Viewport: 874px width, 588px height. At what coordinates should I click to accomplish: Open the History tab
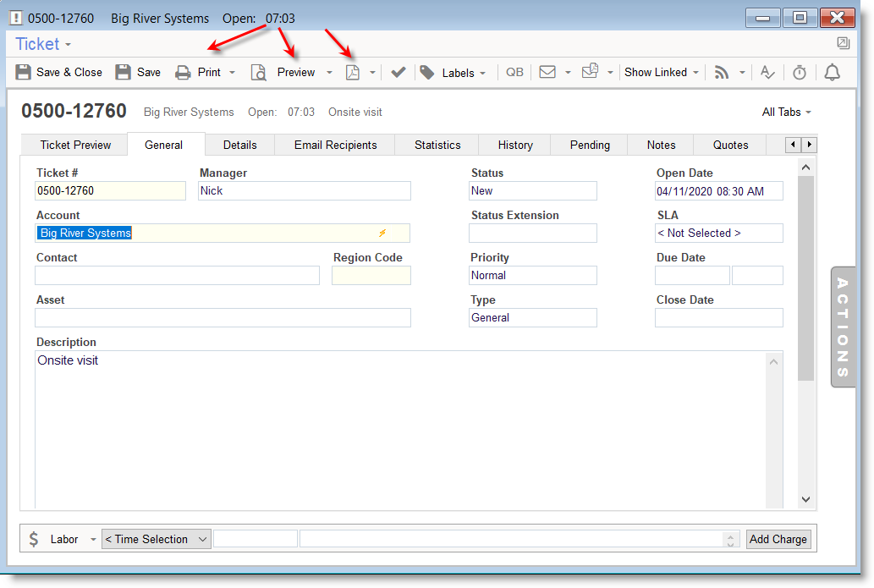514,145
